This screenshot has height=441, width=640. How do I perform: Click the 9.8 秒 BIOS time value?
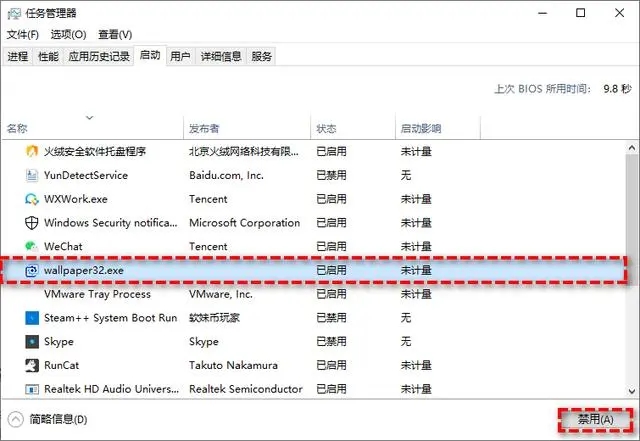click(x=617, y=89)
